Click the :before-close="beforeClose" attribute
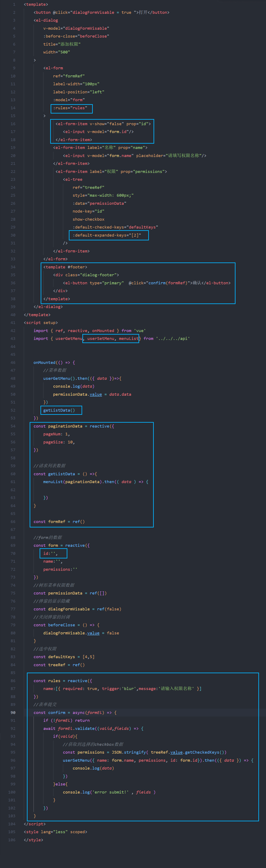 76,36
